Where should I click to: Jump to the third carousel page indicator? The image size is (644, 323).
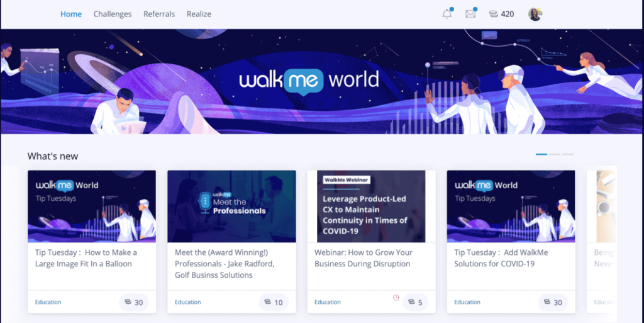click(568, 154)
